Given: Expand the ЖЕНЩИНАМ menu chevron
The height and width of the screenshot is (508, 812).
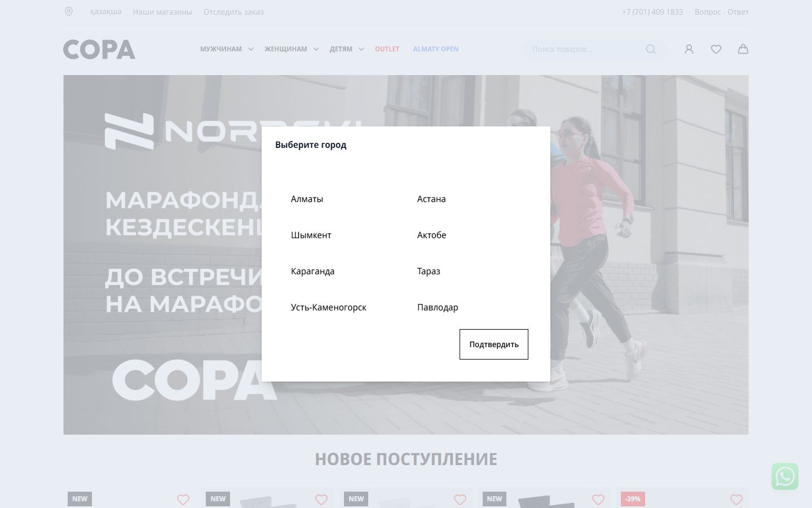Looking at the screenshot, I should pyautogui.click(x=316, y=49).
